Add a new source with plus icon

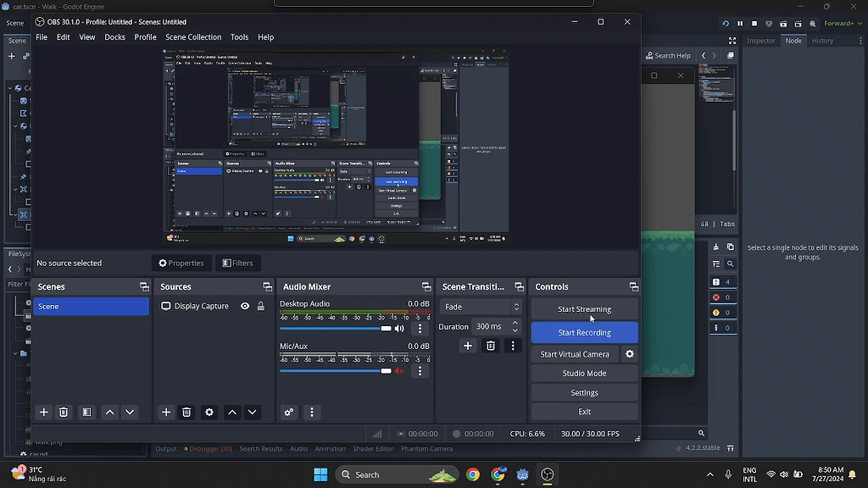[x=166, y=413]
